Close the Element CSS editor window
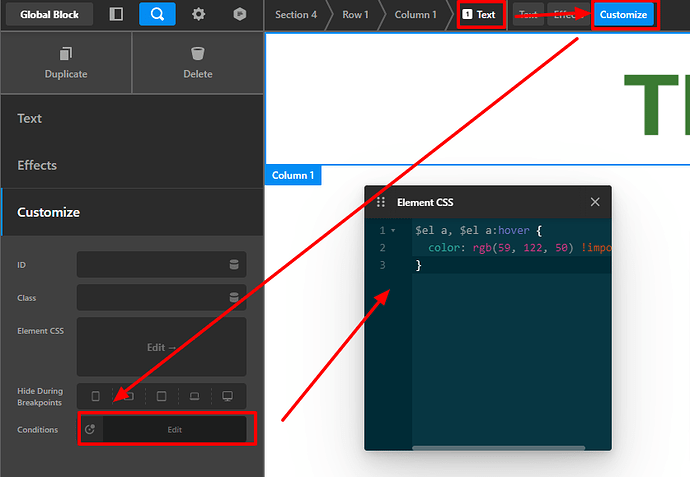690x477 pixels. [x=595, y=202]
